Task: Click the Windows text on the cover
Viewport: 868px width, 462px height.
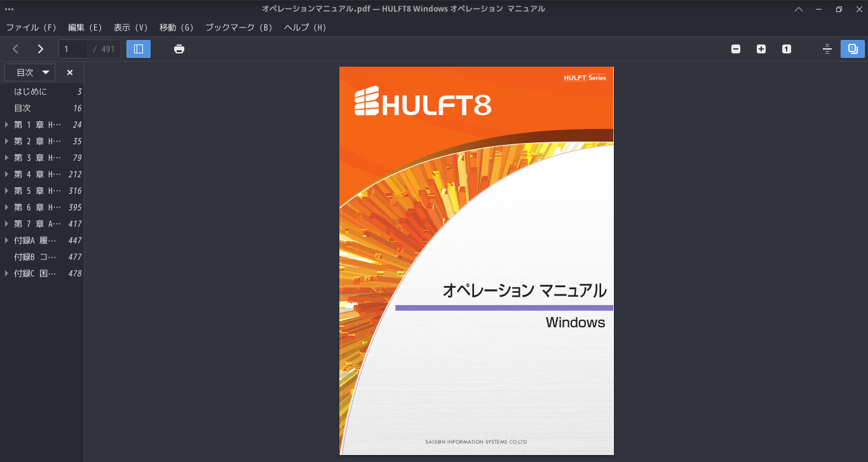Action: pyautogui.click(x=575, y=322)
